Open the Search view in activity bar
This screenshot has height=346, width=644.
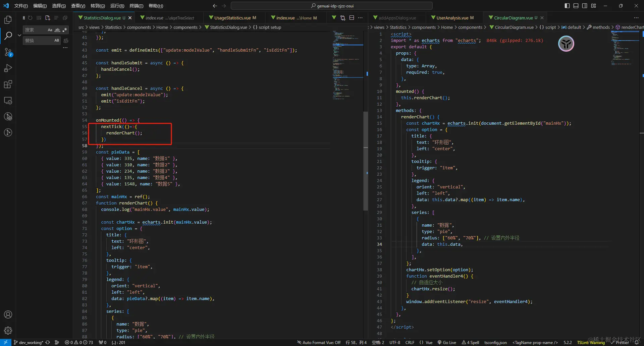pyautogui.click(x=8, y=36)
